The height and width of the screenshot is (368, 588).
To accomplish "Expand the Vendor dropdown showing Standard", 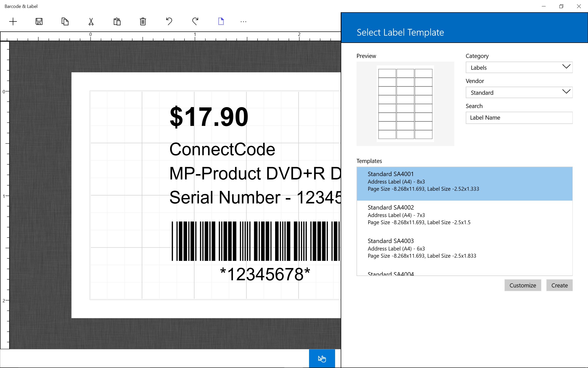I will click(519, 93).
